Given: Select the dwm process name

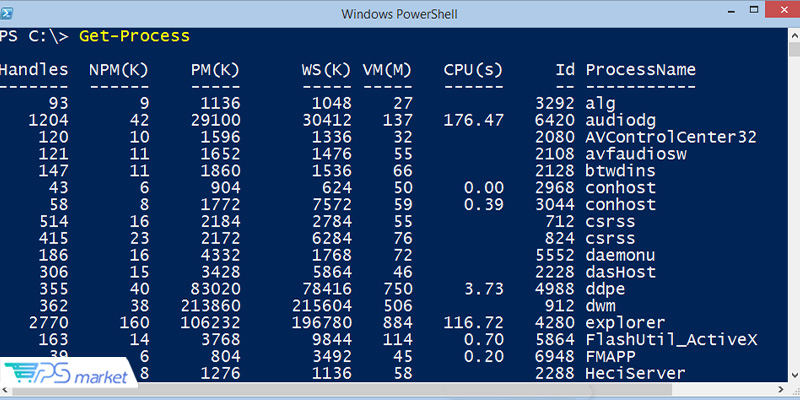Looking at the screenshot, I should (x=601, y=306).
